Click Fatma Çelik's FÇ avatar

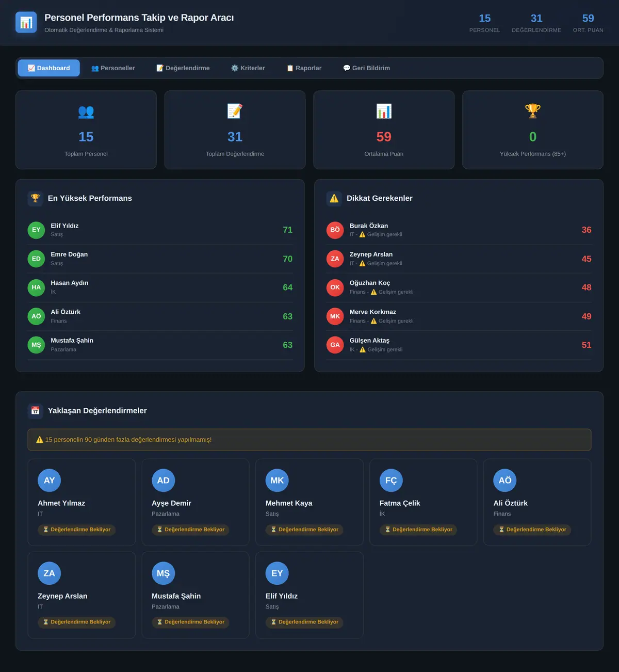[x=391, y=481]
